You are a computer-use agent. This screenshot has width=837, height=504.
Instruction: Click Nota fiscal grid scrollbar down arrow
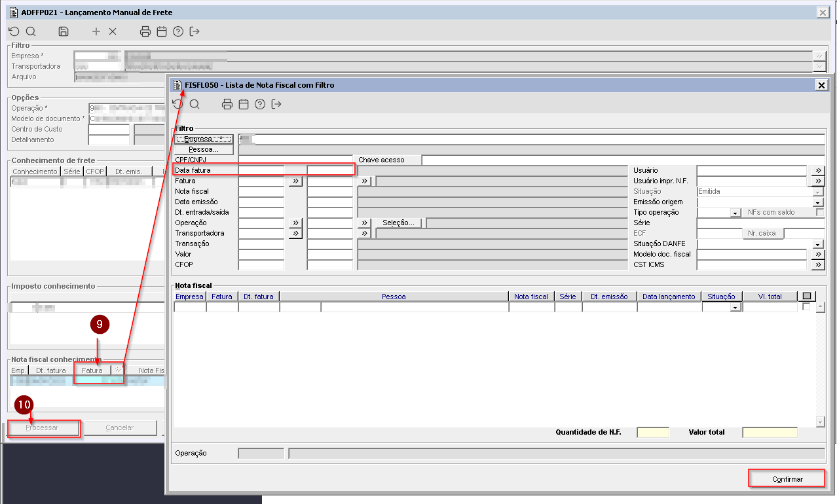819,421
